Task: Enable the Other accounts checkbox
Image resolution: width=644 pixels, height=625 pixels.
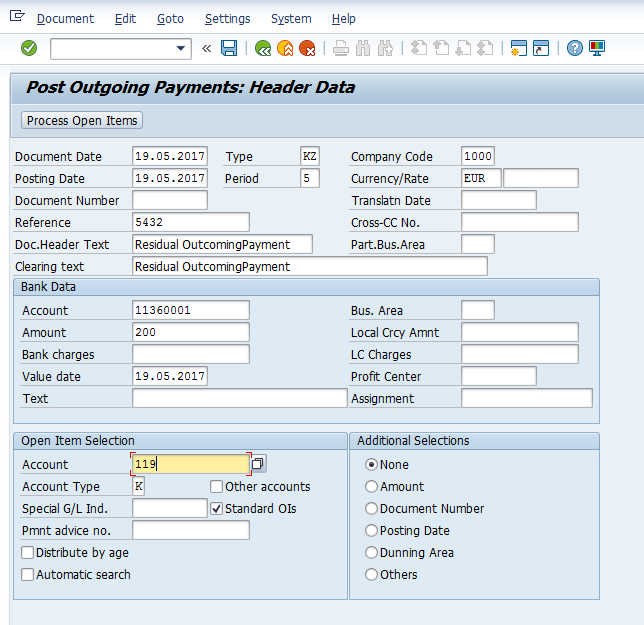Action: pos(216,487)
